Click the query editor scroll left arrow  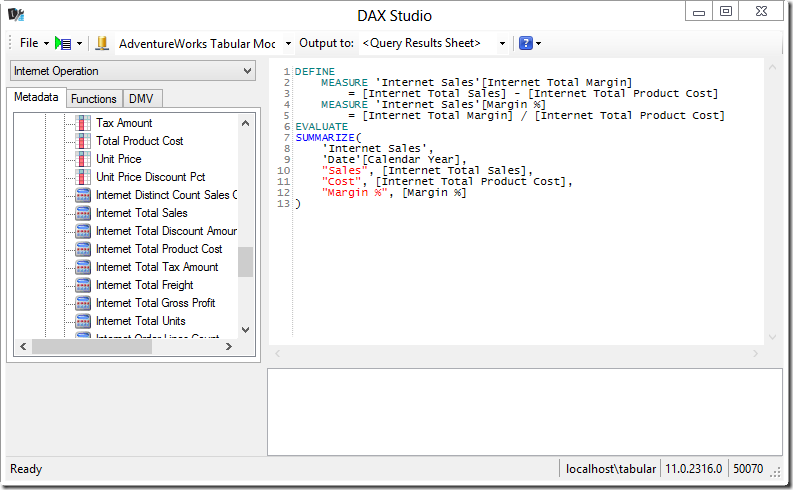(277, 353)
